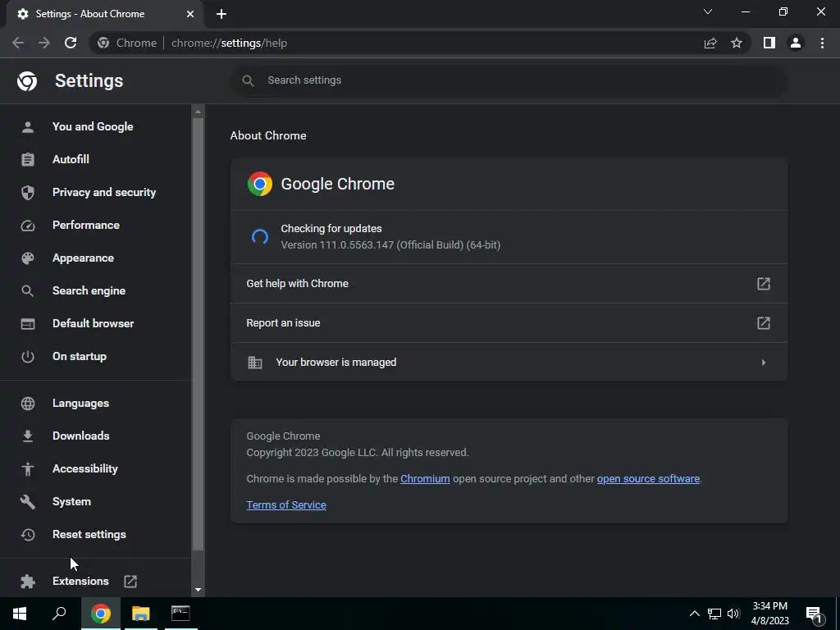Click the Report an issue external-link icon
This screenshot has height=630, width=840.
[764, 323]
